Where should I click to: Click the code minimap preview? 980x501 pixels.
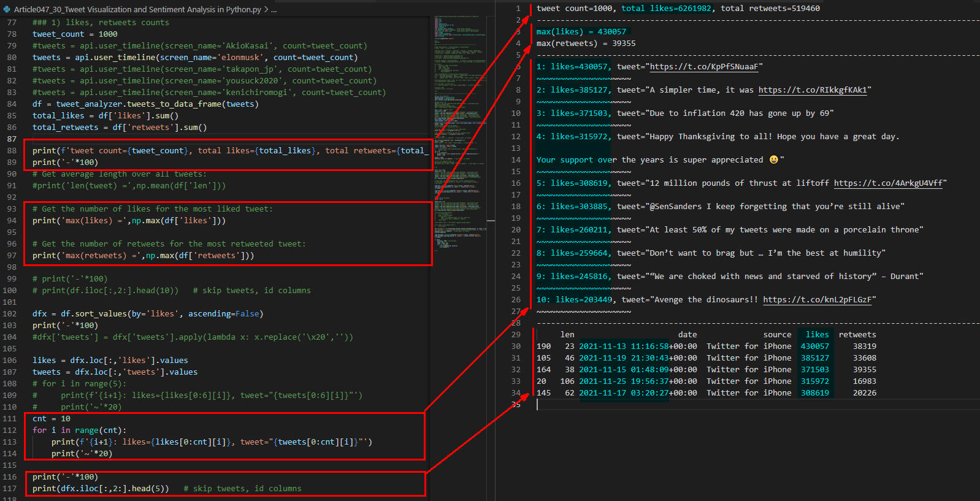click(461, 135)
